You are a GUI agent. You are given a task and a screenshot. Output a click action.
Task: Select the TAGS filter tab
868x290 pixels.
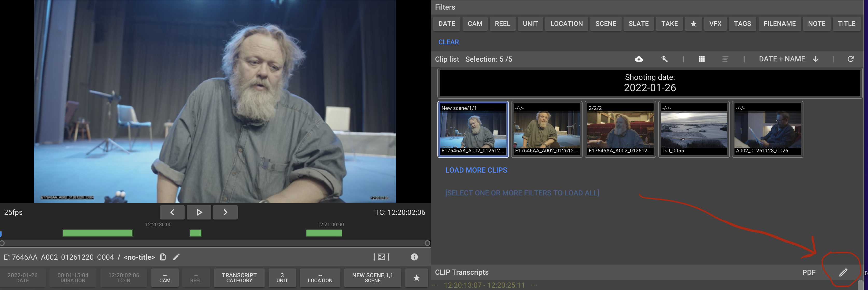742,24
